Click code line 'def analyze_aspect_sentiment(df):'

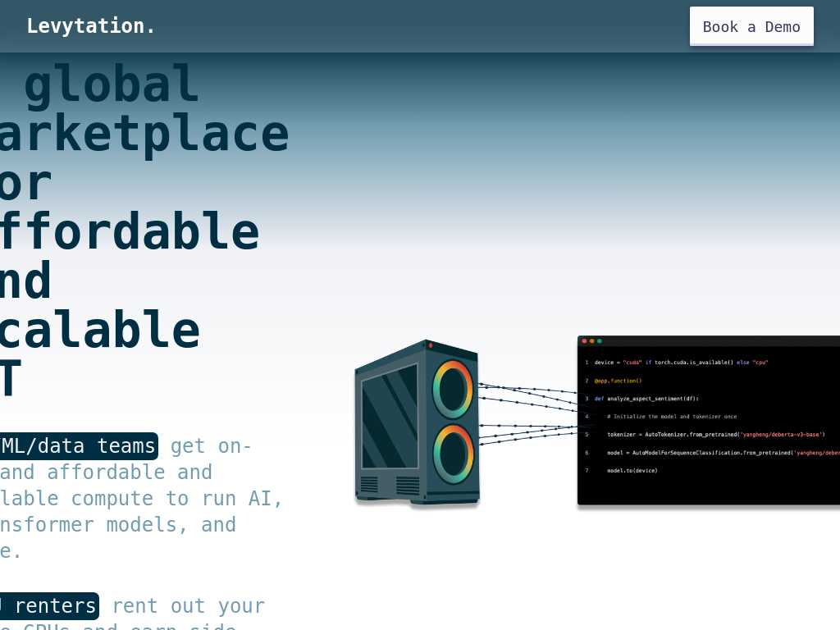646,399
